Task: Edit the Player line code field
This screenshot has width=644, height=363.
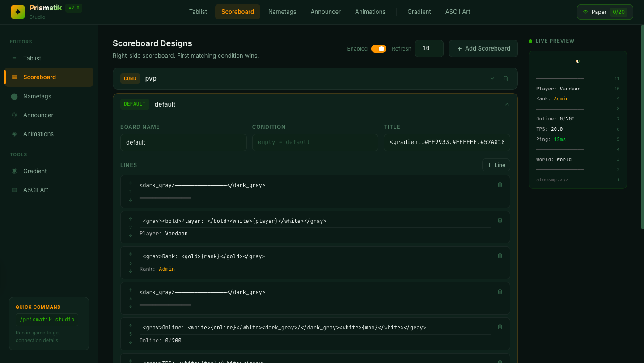Action: point(315,221)
